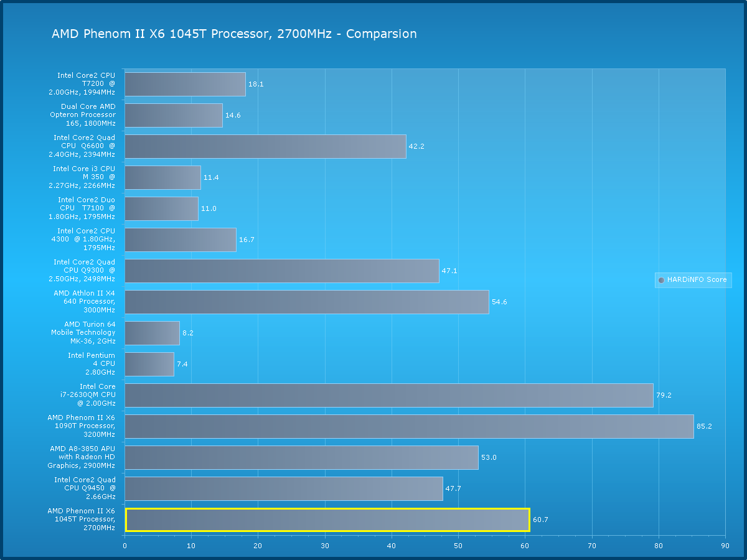Select the Intel Pentium 4 2.80GHz bar
The image size is (747, 560).
tap(149, 364)
